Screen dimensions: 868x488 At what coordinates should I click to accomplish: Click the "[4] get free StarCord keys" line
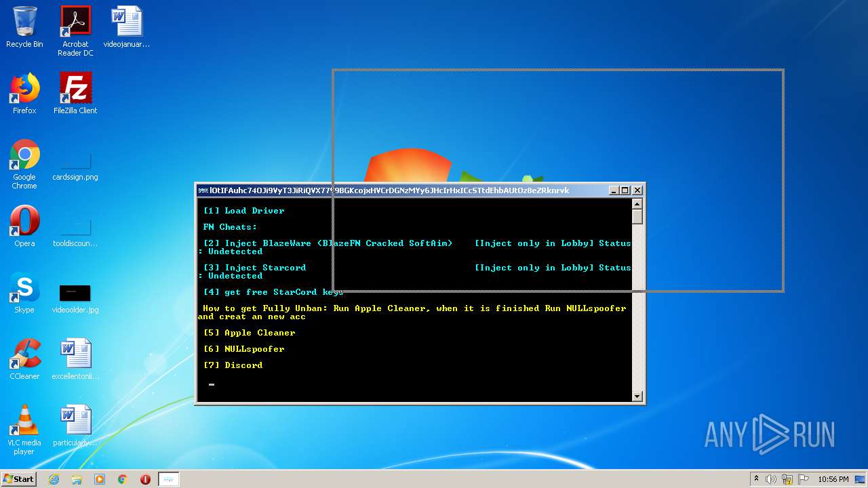click(x=273, y=292)
